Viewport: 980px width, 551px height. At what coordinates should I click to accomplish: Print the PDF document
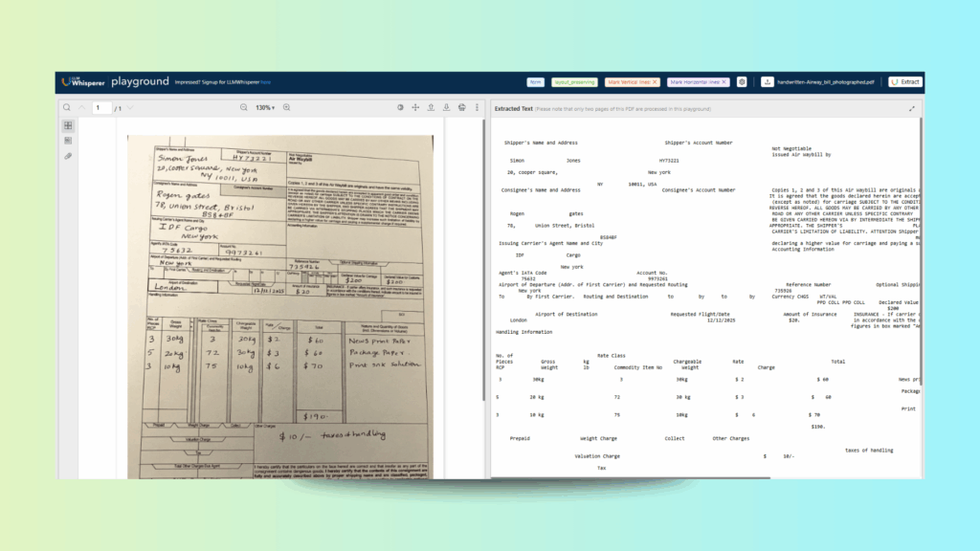coord(461,108)
